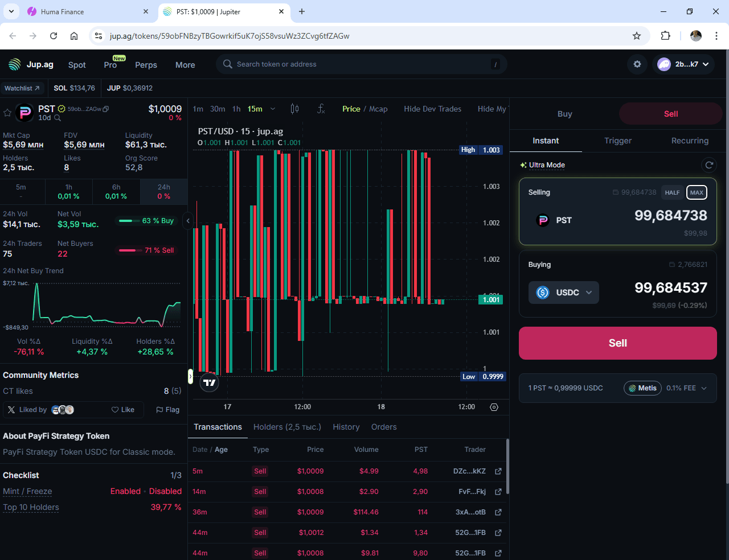This screenshot has width=729, height=560.
Task: Switch to the Buy side
Action: pyautogui.click(x=564, y=114)
